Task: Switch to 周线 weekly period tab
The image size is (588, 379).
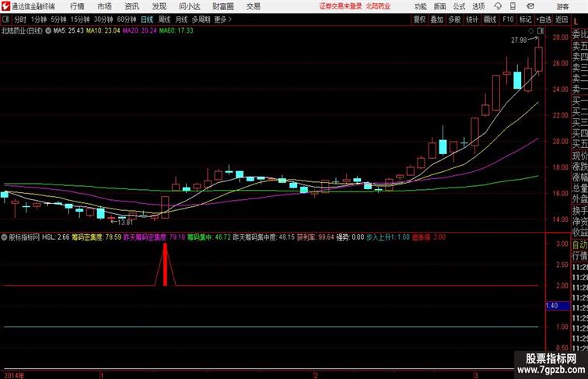Action: [164, 19]
